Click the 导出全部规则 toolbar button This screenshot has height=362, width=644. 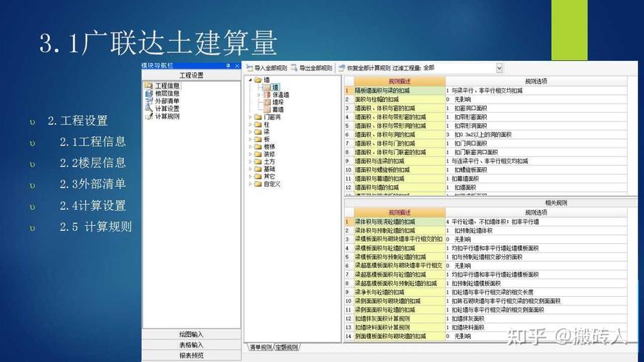[x=311, y=68]
